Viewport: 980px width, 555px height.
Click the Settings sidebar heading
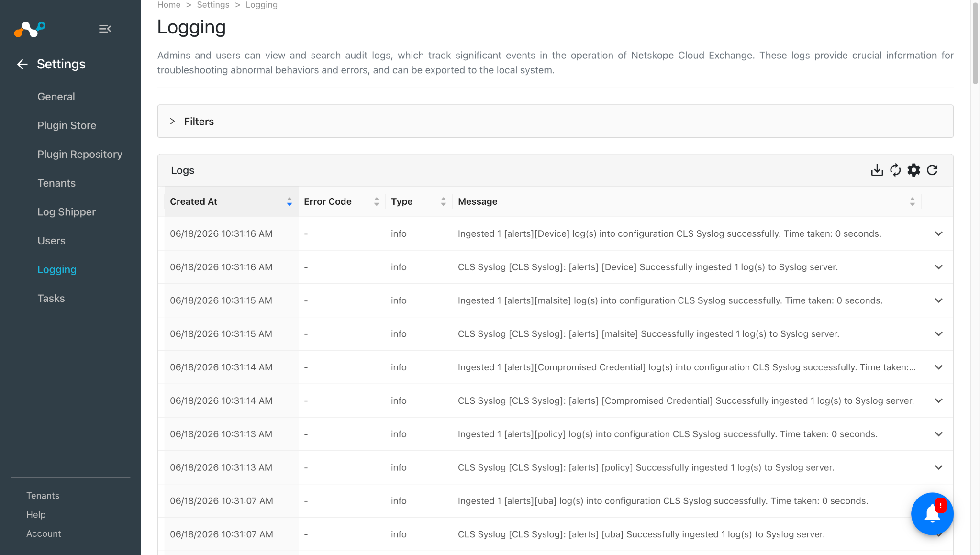click(x=61, y=64)
